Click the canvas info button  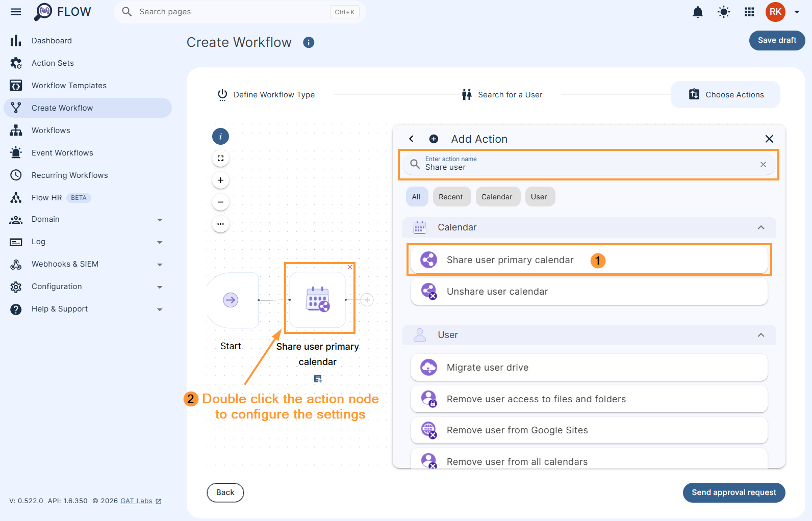click(220, 137)
